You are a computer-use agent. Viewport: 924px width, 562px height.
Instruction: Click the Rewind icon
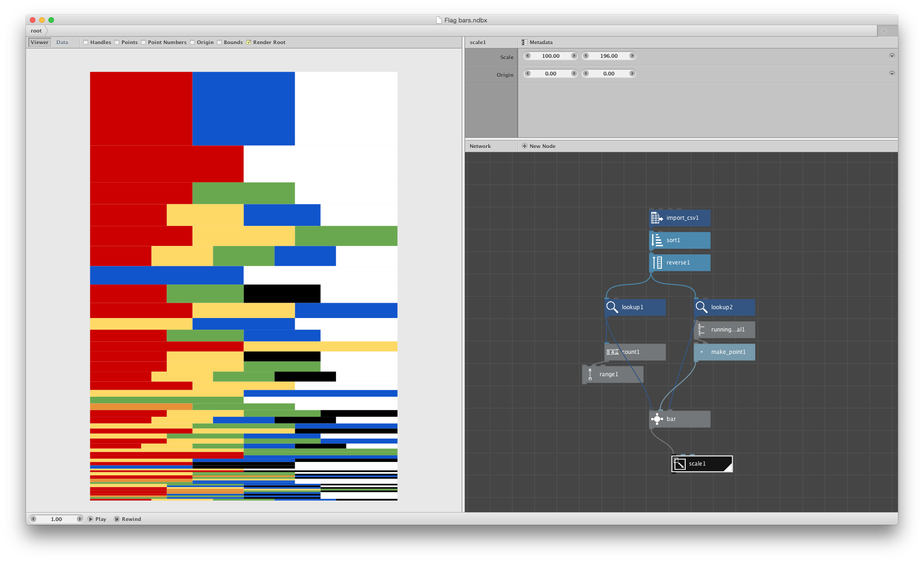point(117,519)
